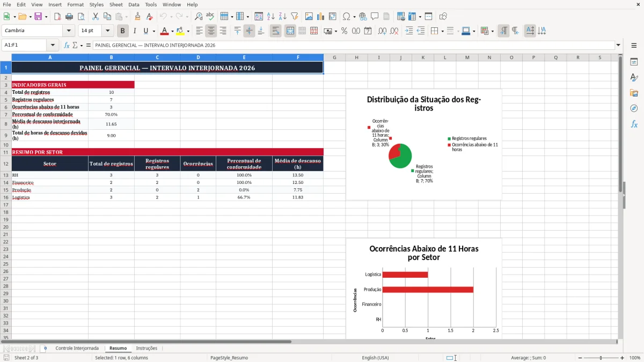Open sidebar Navigator compass
Image resolution: width=644 pixels, height=362 pixels.
pos(634,108)
